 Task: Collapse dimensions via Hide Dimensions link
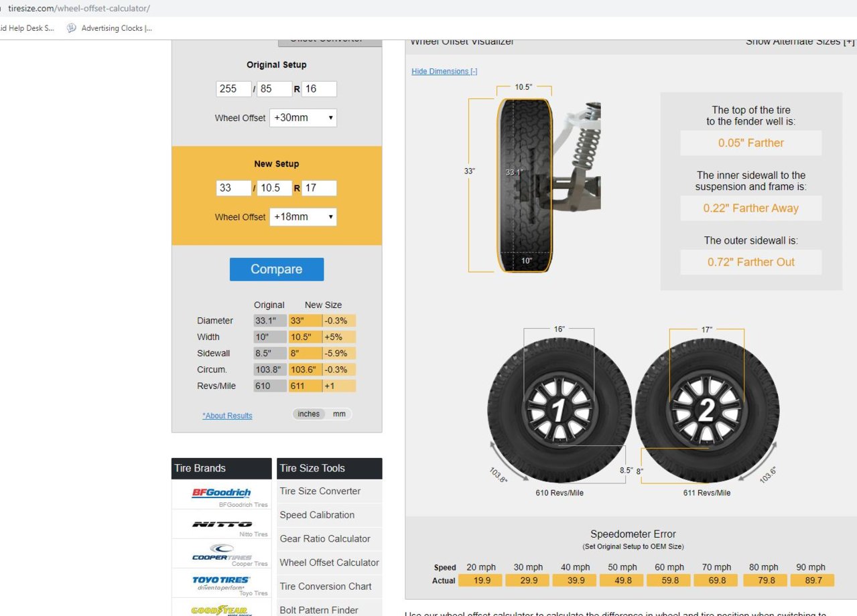click(444, 72)
